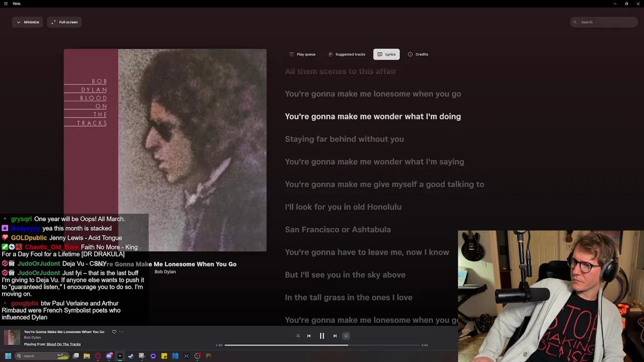Open Bob Dylan artist link in player bar

(x=33, y=337)
